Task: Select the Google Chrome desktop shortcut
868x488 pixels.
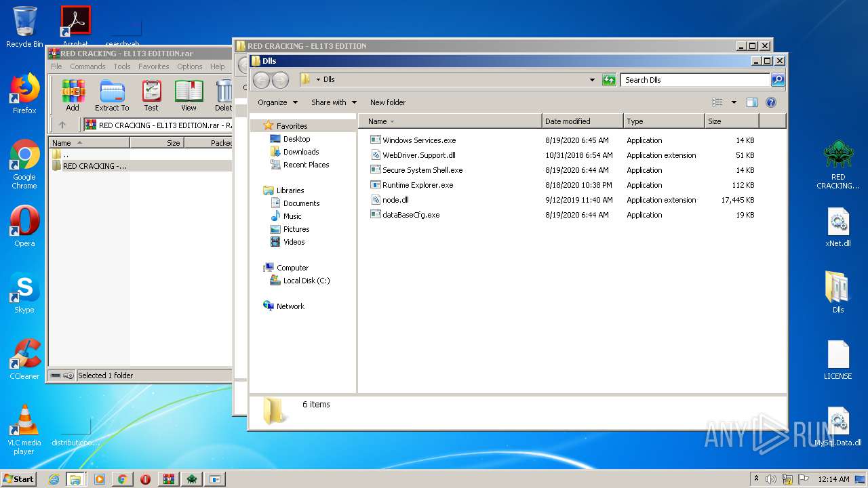Action: (x=24, y=164)
